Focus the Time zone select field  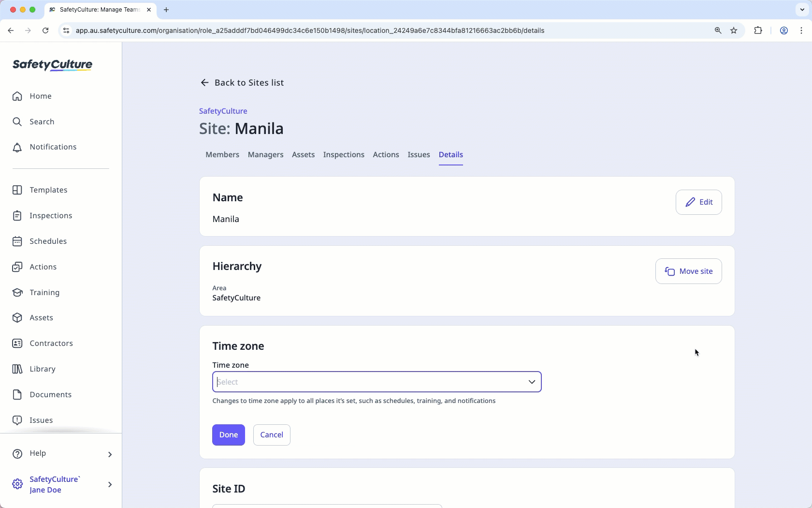(x=377, y=382)
